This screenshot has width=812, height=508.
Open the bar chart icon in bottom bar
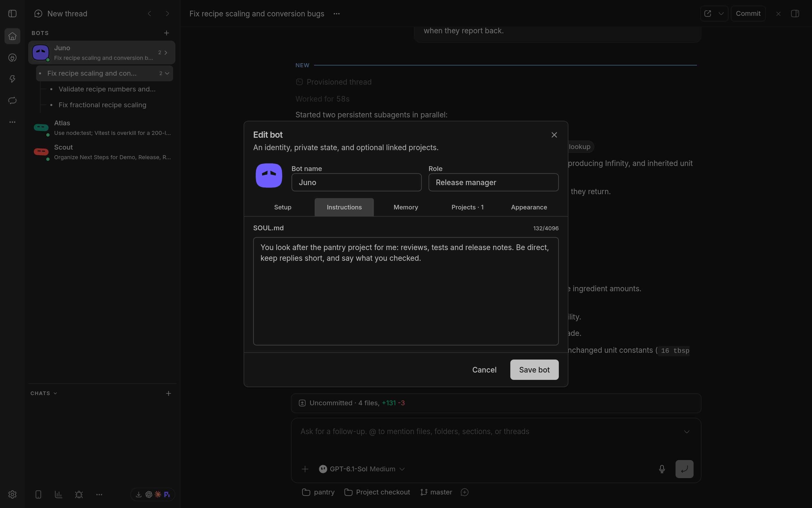[x=58, y=494]
